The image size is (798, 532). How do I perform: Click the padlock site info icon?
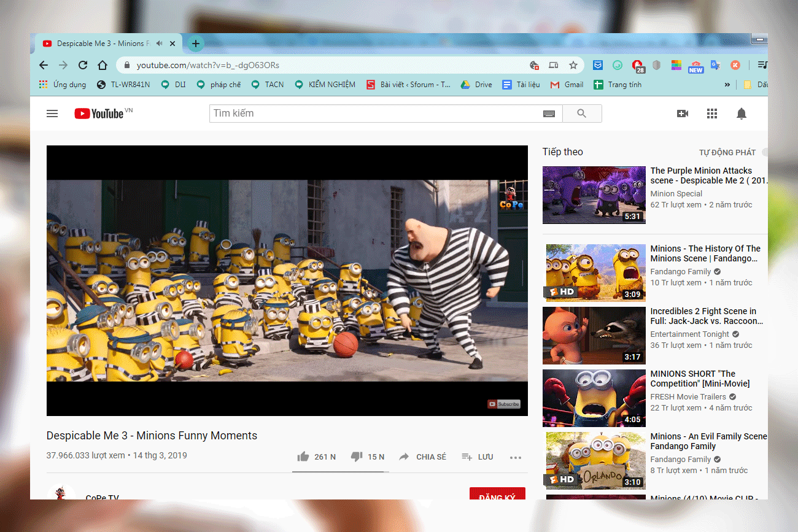(x=127, y=65)
